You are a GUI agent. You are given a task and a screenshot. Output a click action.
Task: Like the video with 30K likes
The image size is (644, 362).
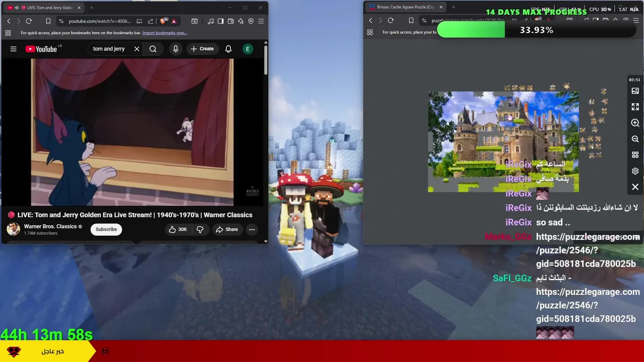click(178, 229)
